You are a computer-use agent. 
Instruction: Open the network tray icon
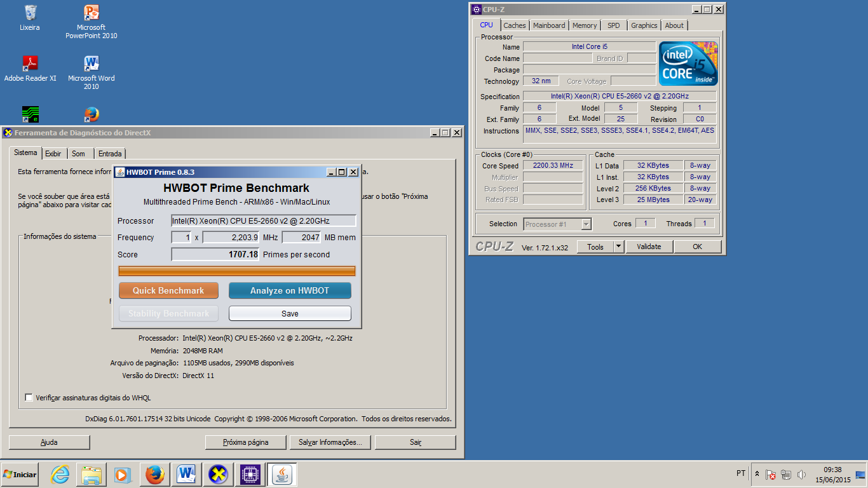pyautogui.click(x=786, y=475)
